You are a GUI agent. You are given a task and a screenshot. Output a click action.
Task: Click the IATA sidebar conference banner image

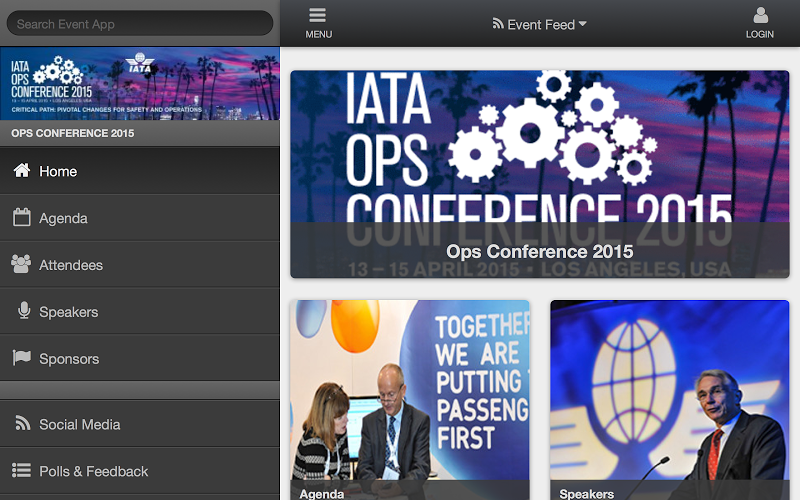(x=140, y=84)
